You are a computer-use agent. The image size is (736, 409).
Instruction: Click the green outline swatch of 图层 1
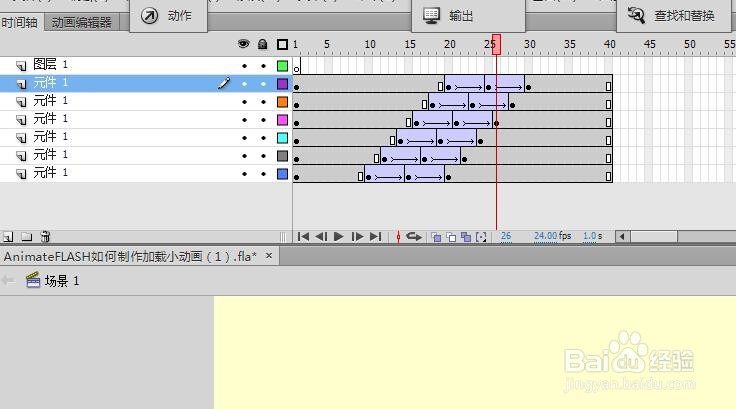click(282, 66)
